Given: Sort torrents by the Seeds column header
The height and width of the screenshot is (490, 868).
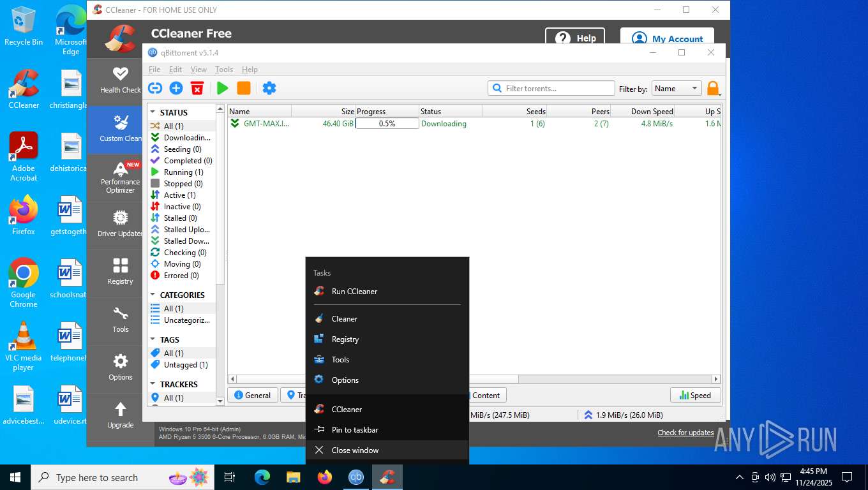Looking at the screenshot, I should coord(515,111).
